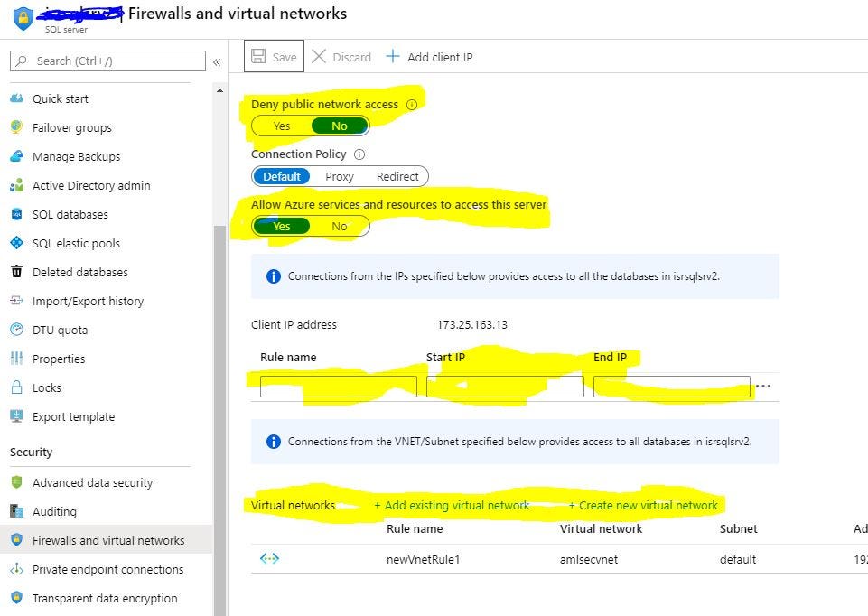This screenshot has width=868, height=616.
Task: Collapse the sidebar navigation pane
Action: coord(219,61)
